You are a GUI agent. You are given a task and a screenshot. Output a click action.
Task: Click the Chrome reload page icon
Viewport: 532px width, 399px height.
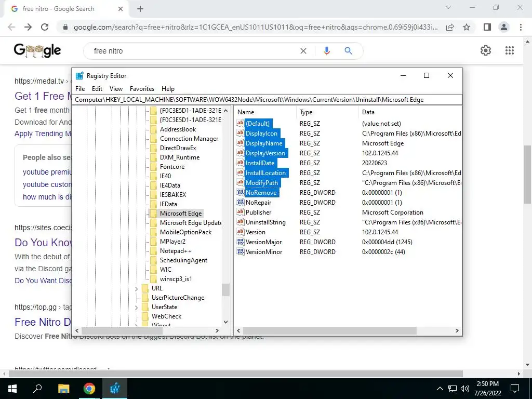(45, 27)
